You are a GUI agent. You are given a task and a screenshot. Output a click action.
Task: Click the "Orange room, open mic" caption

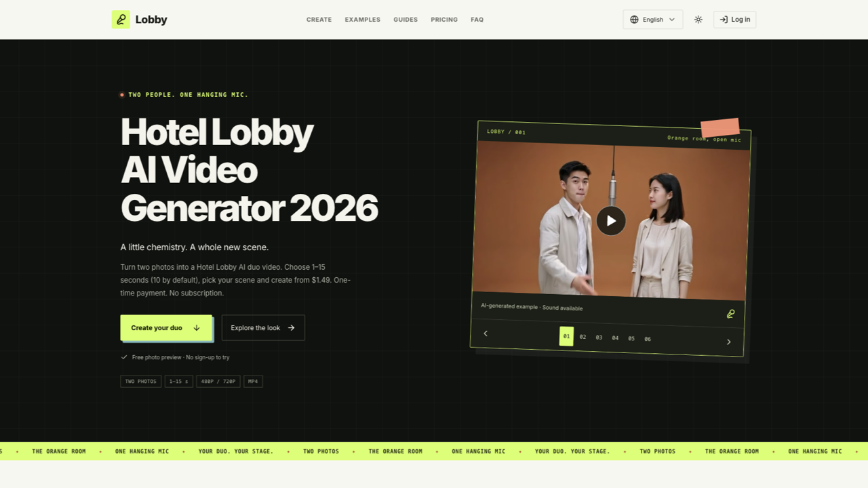point(704,139)
